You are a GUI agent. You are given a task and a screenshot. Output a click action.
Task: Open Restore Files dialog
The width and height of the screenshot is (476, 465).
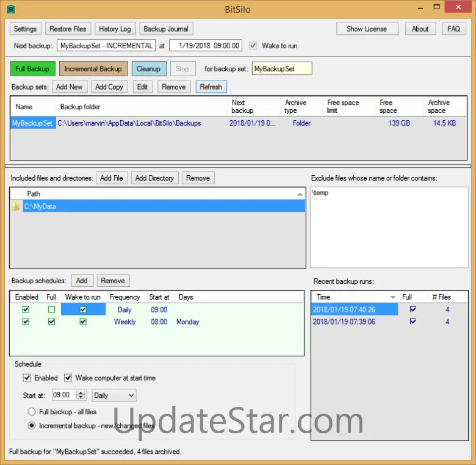point(68,29)
